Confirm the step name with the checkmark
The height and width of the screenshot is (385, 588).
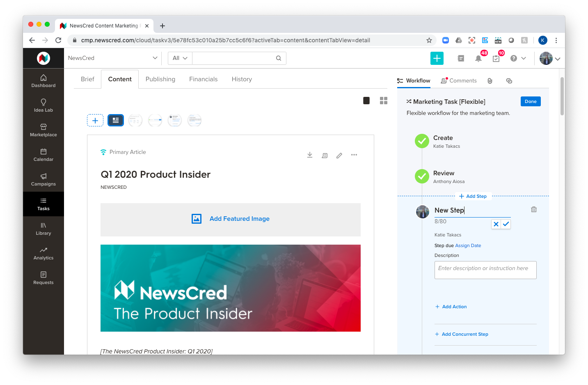pyautogui.click(x=506, y=224)
